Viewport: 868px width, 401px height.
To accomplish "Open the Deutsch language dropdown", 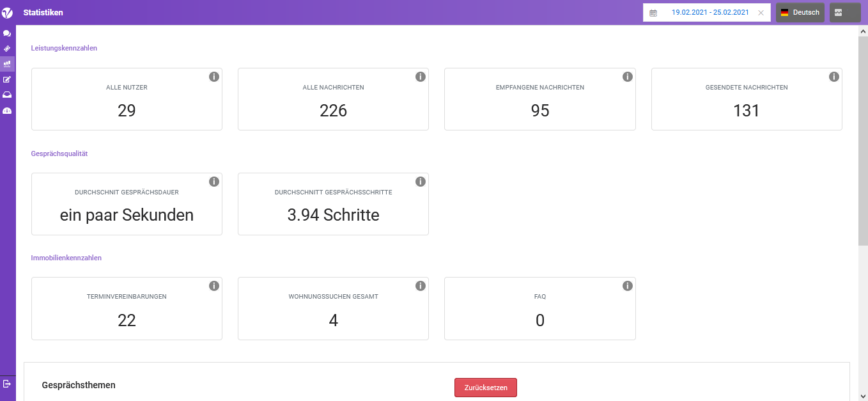I will pyautogui.click(x=800, y=13).
